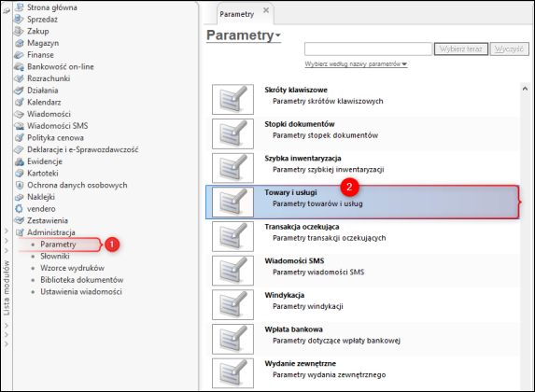Select Słowniki under Administracja
535x392 pixels.
[x=55, y=257]
